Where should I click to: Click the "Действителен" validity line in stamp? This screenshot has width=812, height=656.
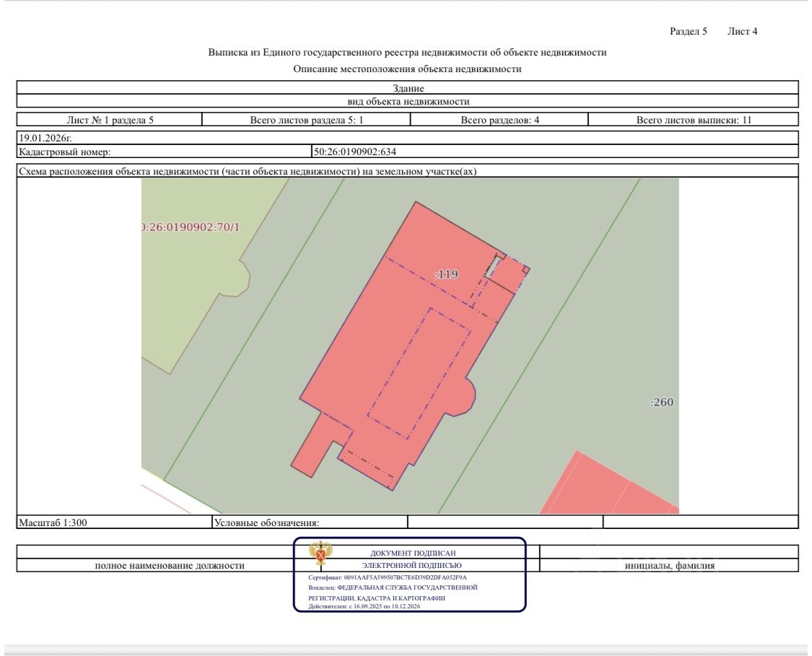(364, 606)
